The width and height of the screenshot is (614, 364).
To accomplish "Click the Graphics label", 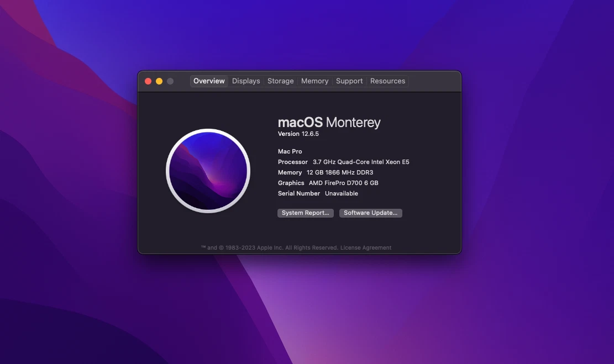I will 291,183.
